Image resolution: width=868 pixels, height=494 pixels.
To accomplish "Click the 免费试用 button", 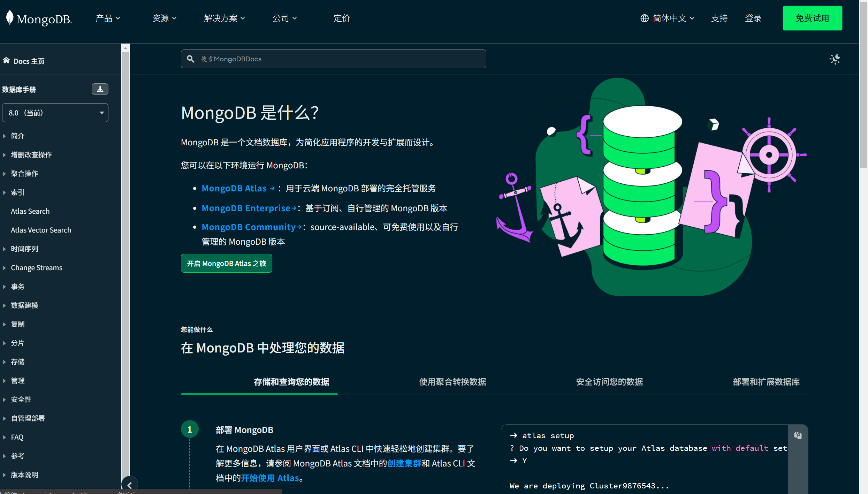I will 812,18.
